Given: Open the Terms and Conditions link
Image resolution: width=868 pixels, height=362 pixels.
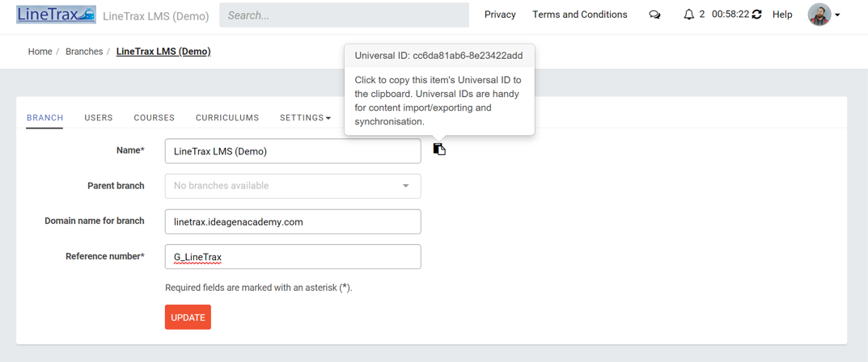Looking at the screenshot, I should (579, 15).
